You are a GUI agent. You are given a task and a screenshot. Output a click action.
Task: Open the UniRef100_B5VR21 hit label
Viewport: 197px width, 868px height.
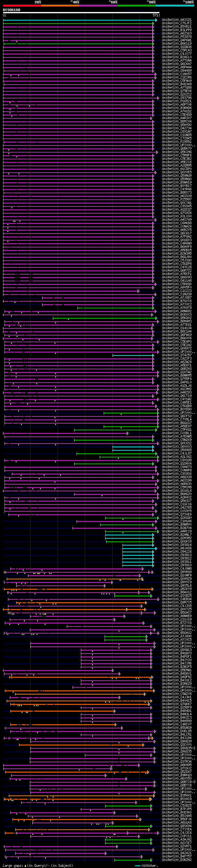(177, 26)
